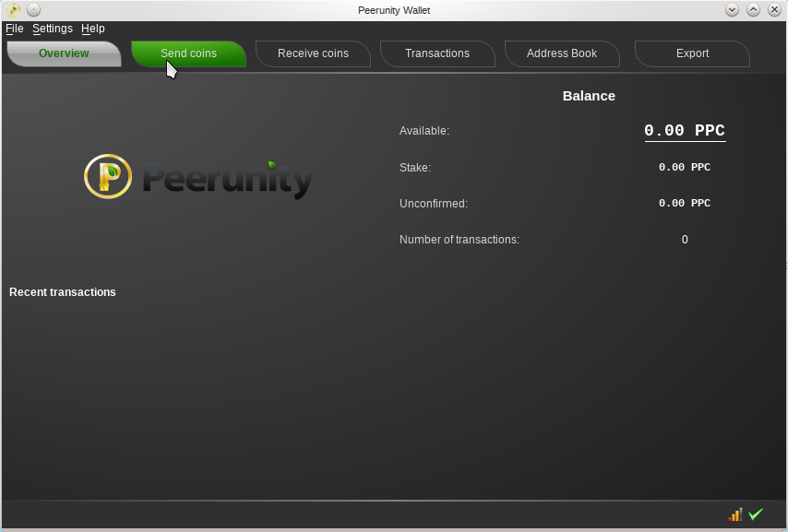Click the Stake: label
Screen dimensions: 788x532
(415, 168)
